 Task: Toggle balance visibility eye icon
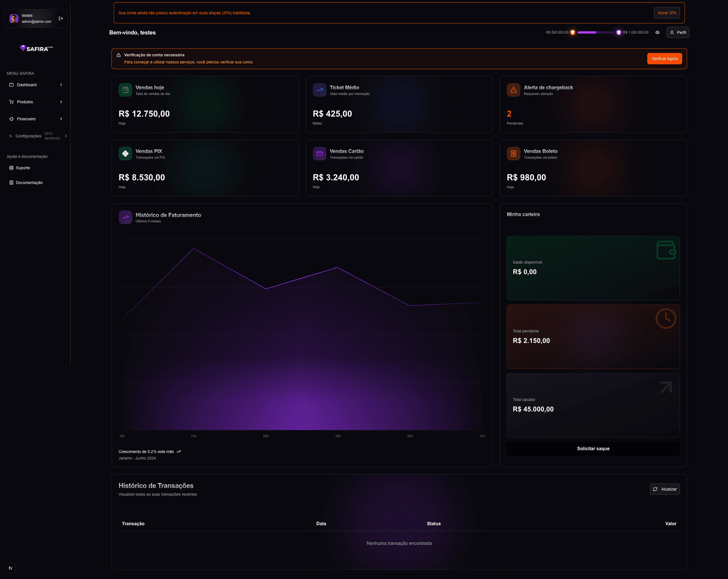tap(657, 32)
